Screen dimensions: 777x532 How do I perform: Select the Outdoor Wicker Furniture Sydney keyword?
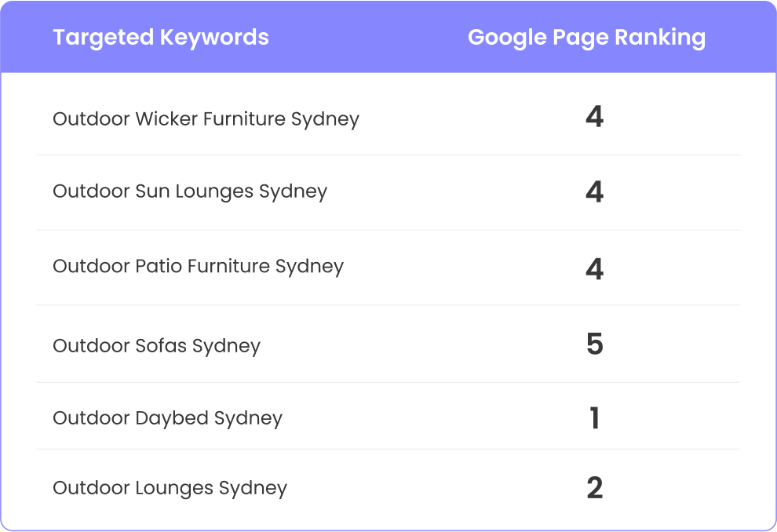[206, 119]
